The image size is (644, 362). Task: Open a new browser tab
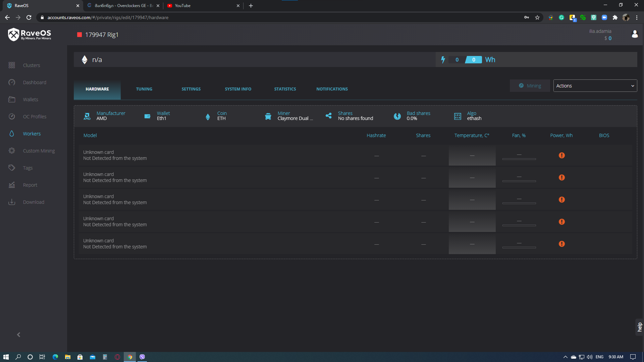[x=251, y=6]
